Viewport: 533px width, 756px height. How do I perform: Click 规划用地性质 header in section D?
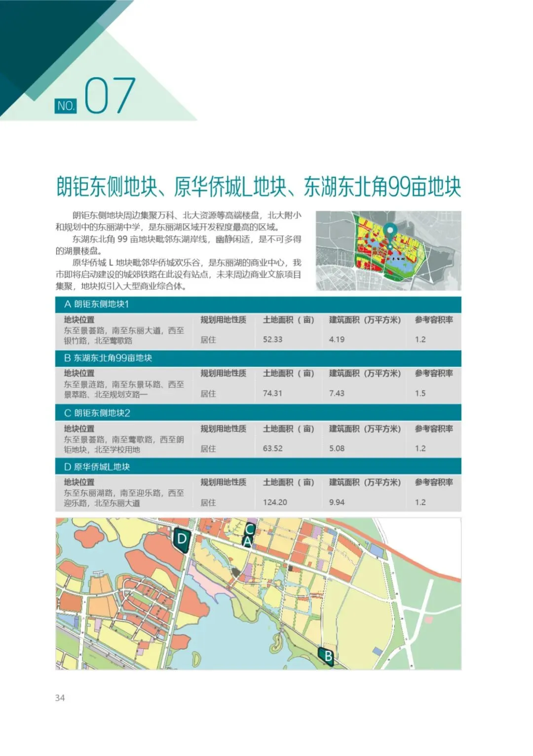pyautogui.click(x=223, y=482)
